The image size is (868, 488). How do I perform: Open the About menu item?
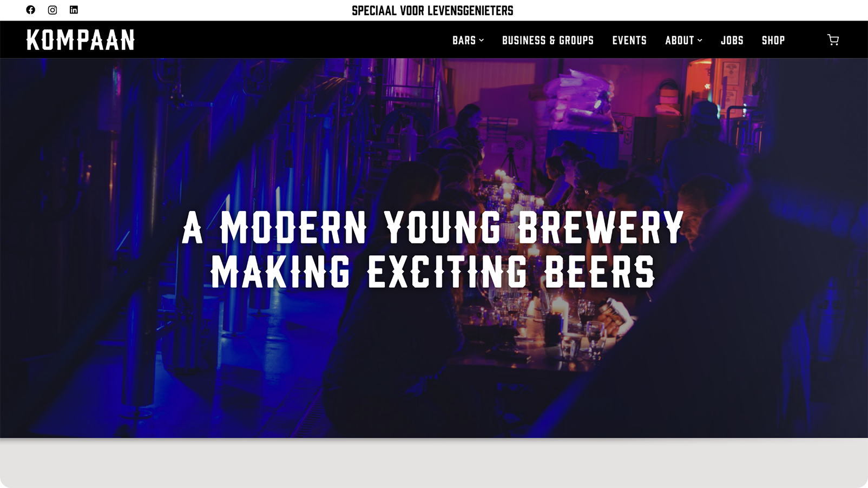coord(680,40)
